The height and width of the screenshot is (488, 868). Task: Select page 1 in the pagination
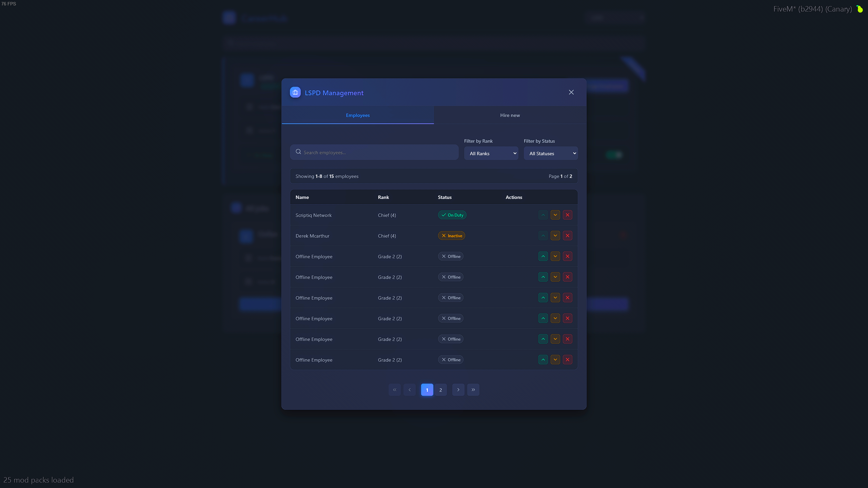tap(427, 390)
